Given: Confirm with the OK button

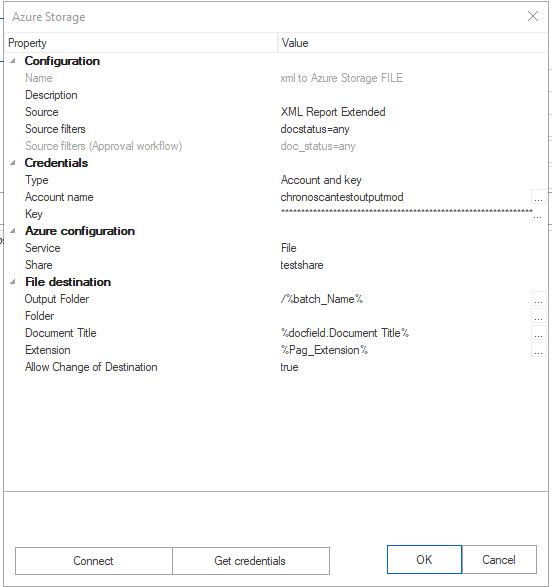Looking at the screenshot, I should click(424, 560).
